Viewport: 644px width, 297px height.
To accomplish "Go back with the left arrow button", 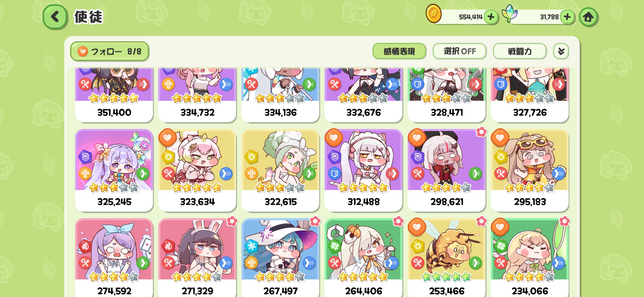I will pos(55,17).
